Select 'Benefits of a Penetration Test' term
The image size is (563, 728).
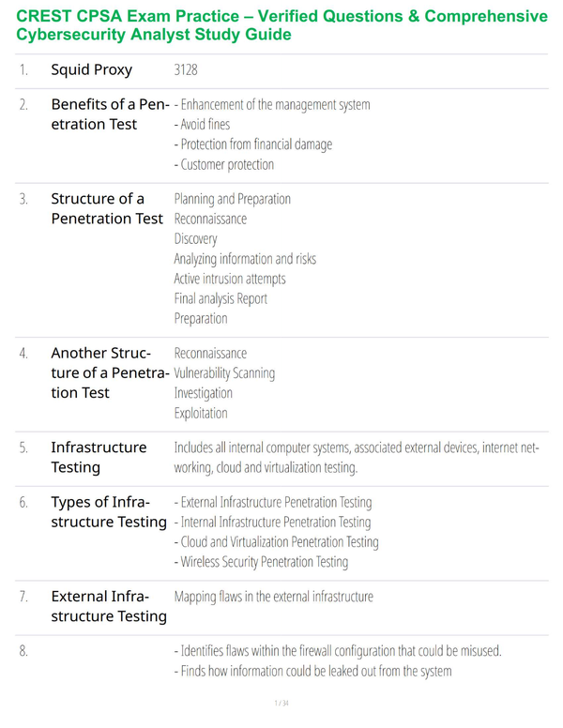[x=110, y=114]
